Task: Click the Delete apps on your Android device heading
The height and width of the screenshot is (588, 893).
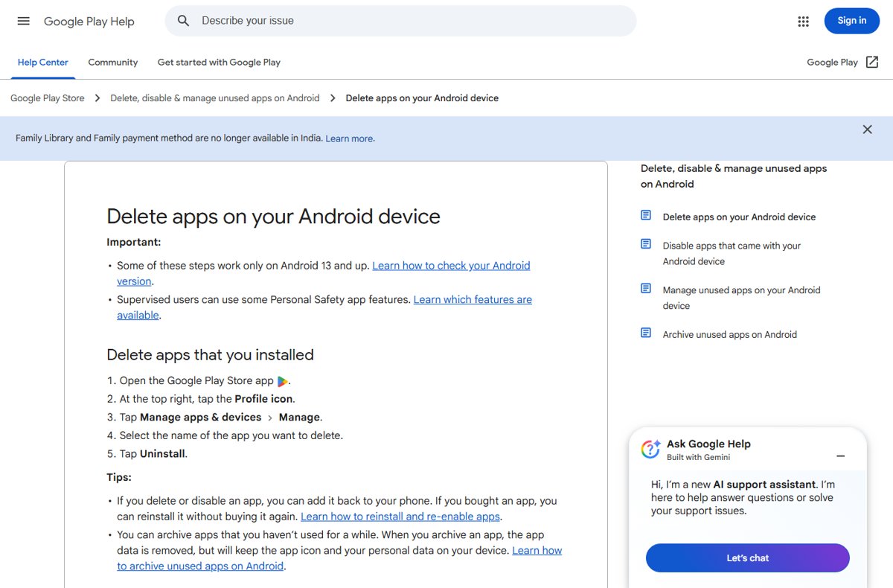Action: 273,217
